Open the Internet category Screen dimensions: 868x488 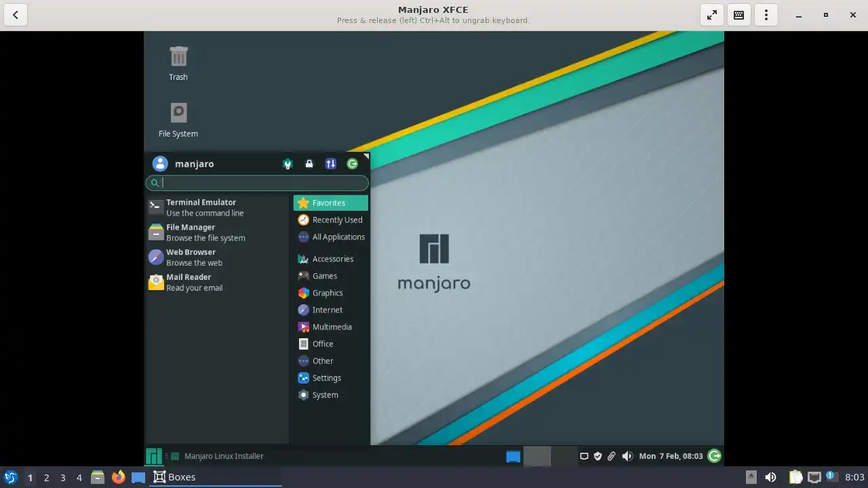pos(331,310)
